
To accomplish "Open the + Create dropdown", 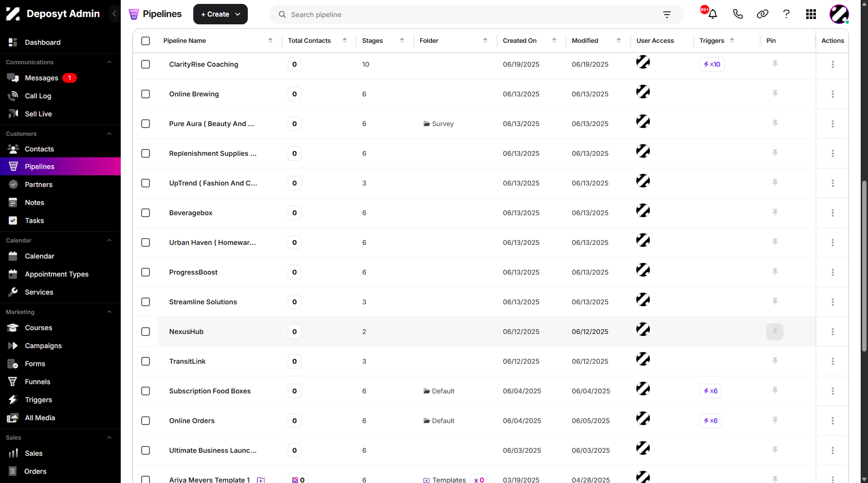I will click(x=221, y=14).
